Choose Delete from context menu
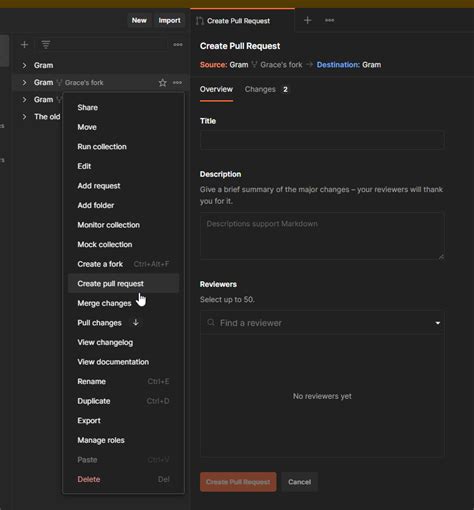Screen dimensions: 474x510 tap(123, 479)
